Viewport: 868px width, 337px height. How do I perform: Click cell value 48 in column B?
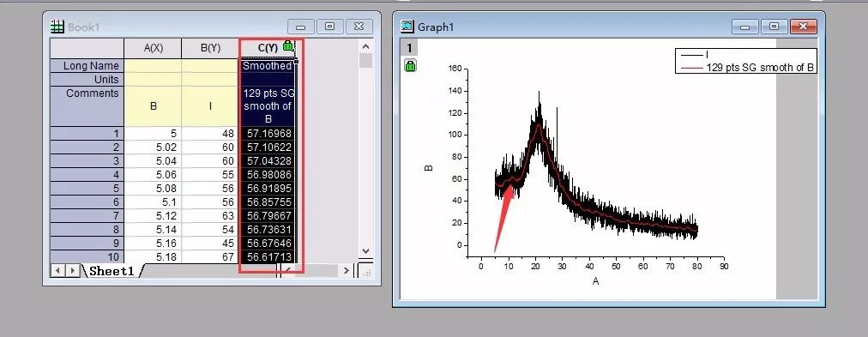[x=210, y=134]
